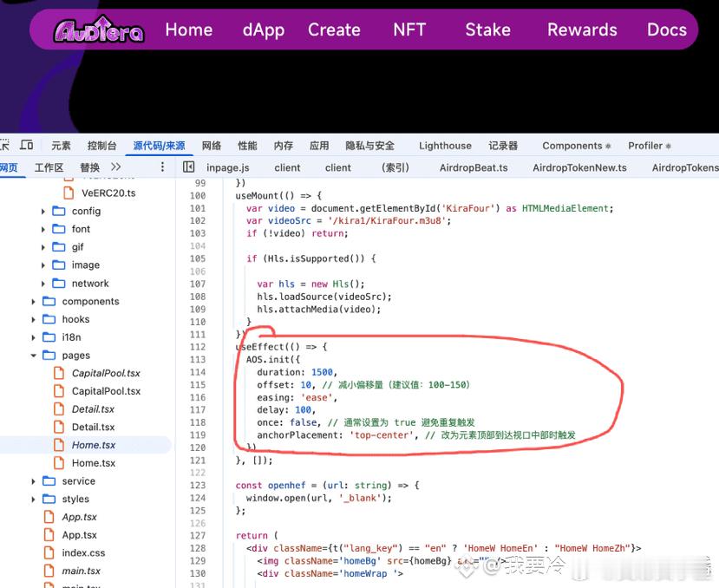Click the openhef function name
This screenshot has width=719, height=588.
click(286, 486)
